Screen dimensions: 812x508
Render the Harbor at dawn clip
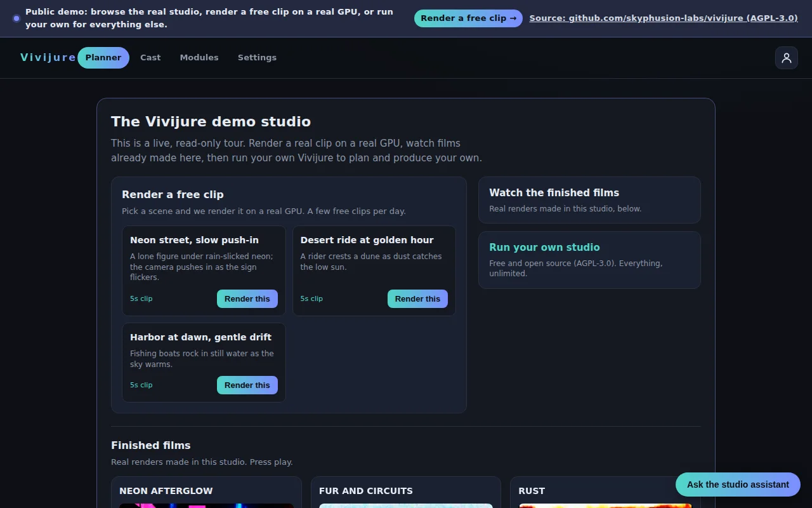pos(247,385)
